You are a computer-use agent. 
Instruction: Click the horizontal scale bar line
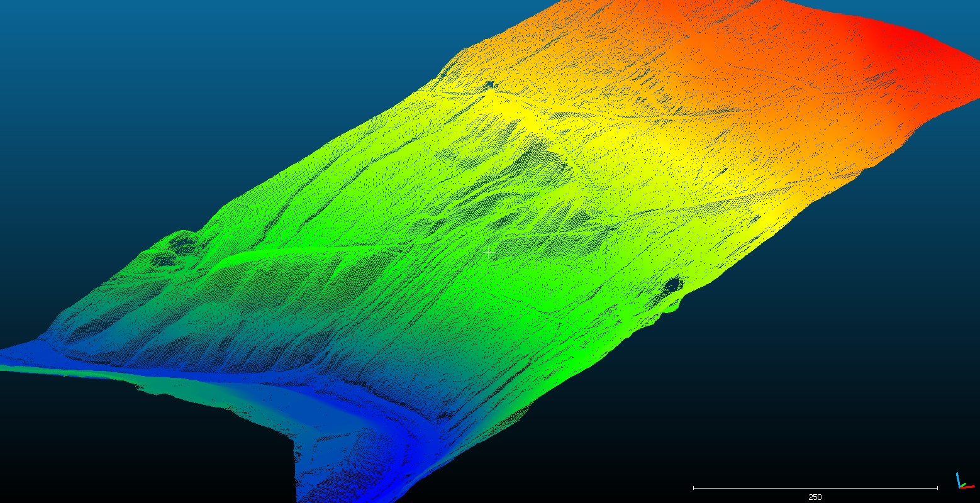815,487
